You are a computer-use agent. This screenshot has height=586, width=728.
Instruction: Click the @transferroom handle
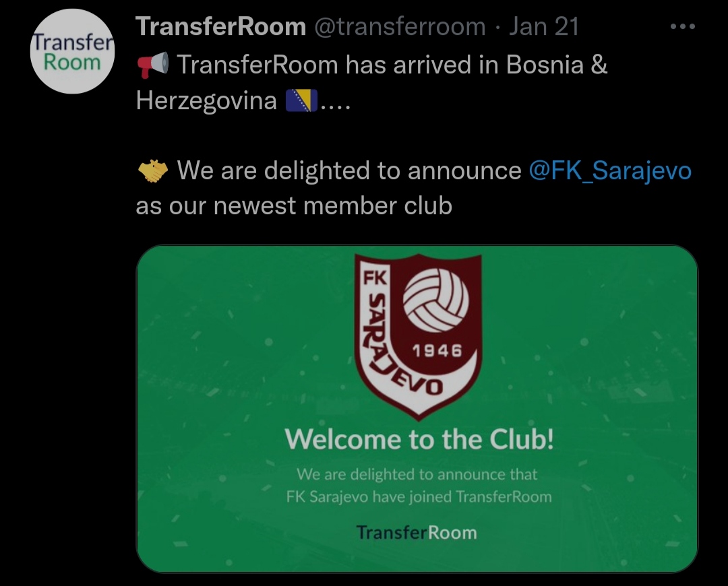[400, 26]
